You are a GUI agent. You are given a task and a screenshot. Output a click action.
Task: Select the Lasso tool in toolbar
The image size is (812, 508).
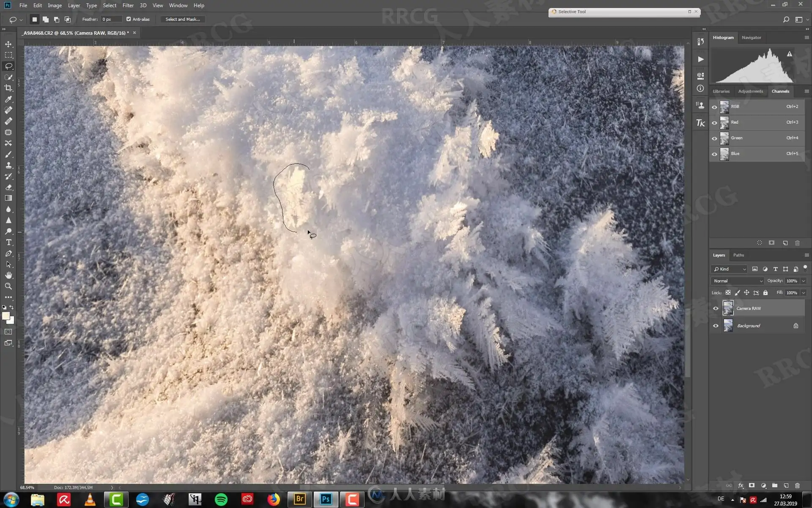pyautogui.click(x=8, y=66)
